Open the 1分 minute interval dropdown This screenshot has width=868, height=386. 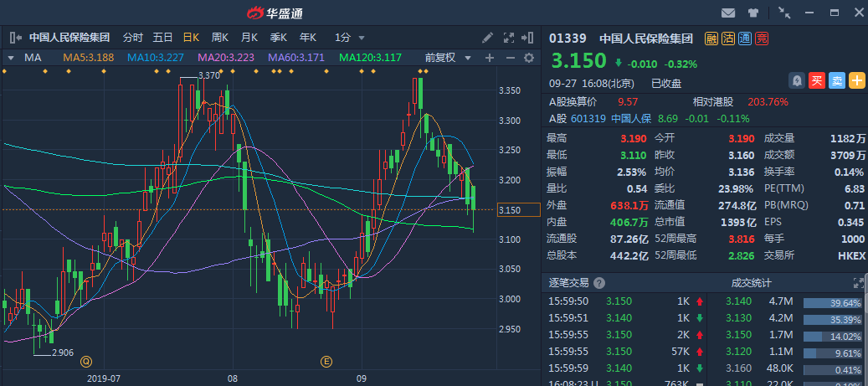(x=350, y=38)
